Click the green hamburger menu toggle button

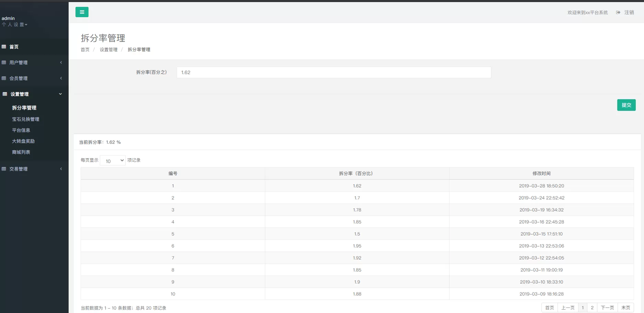(x=82, y=12)
